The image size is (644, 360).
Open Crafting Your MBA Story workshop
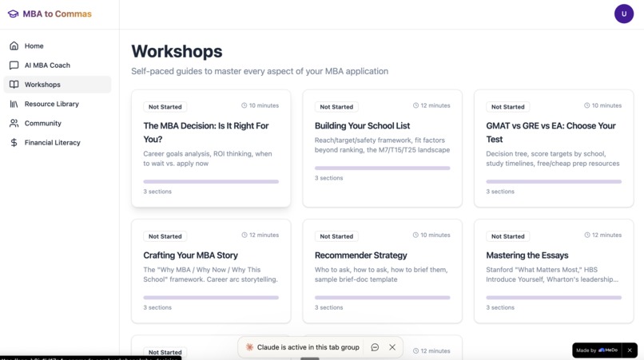pos(211,271)
